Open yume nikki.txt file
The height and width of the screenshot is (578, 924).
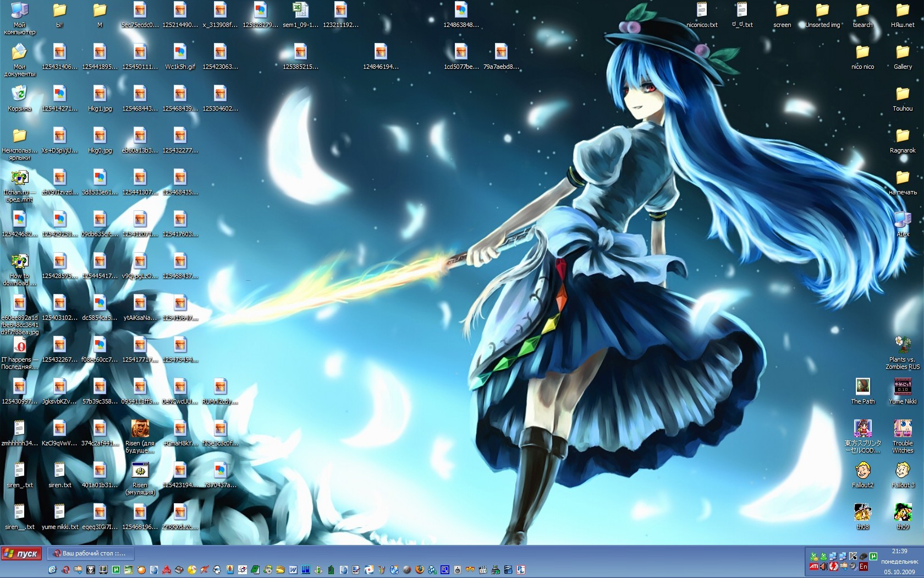tap(59, 516)
